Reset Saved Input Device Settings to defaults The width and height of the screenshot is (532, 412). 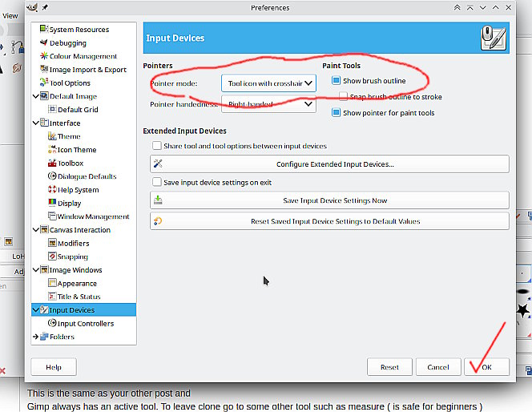329,221
